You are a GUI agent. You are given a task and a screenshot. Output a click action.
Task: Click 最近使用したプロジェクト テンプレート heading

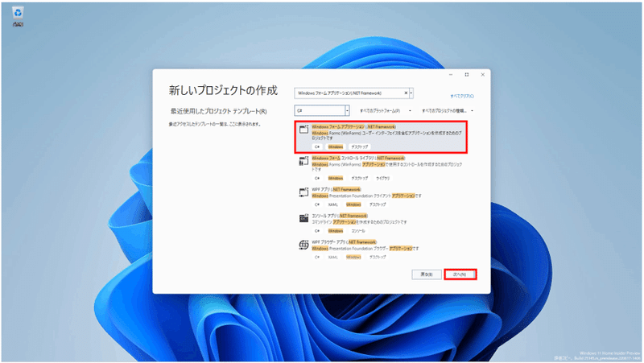click(218, 111)
